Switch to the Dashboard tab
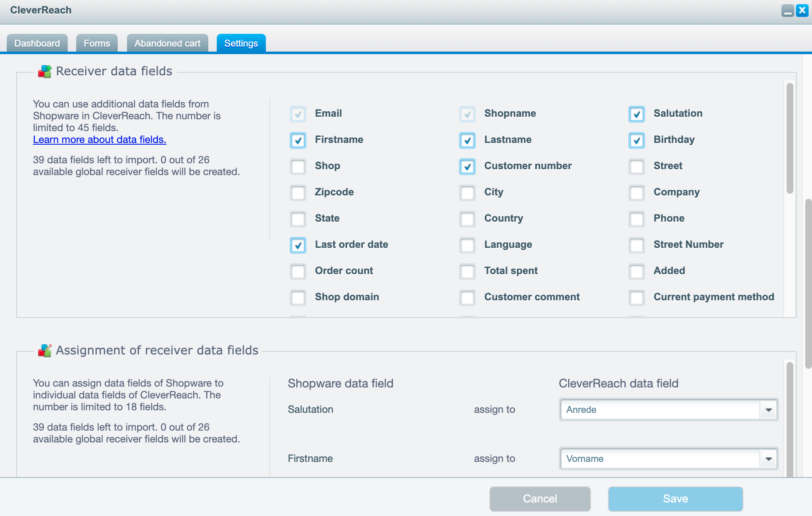Viewport: 812px width, 516px height. (x=37, y=43)
